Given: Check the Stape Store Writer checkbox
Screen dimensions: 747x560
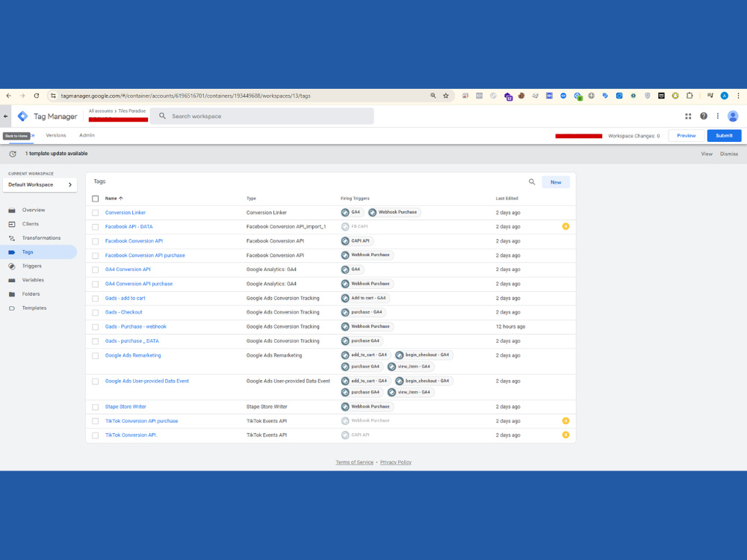Looking at the screenshot, I should (96, 407).
